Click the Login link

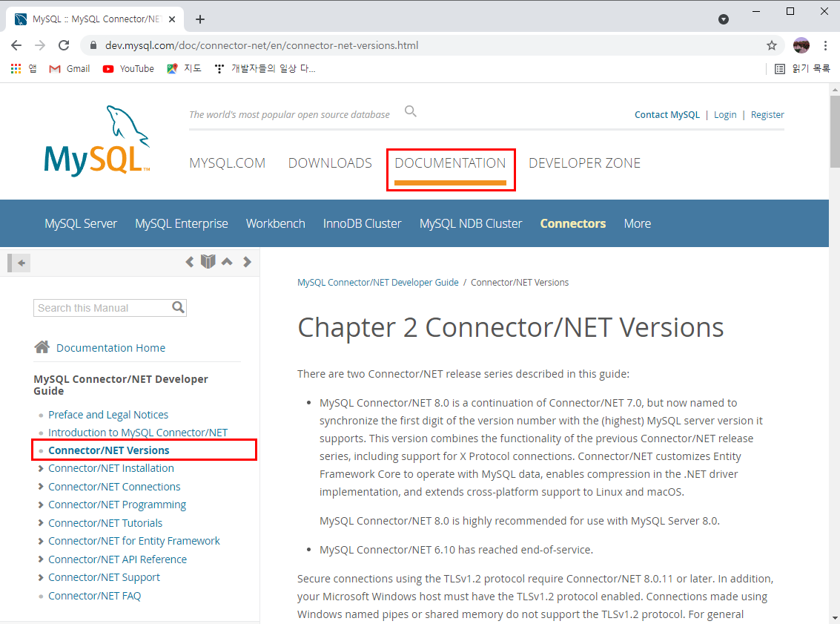click(725, 115)
